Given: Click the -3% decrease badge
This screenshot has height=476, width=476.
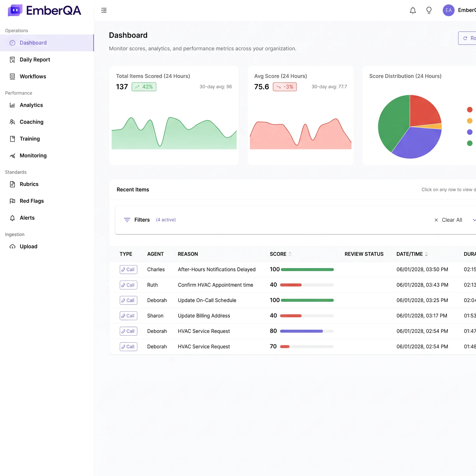Looking at the screenshot, I should pos(284,87).
